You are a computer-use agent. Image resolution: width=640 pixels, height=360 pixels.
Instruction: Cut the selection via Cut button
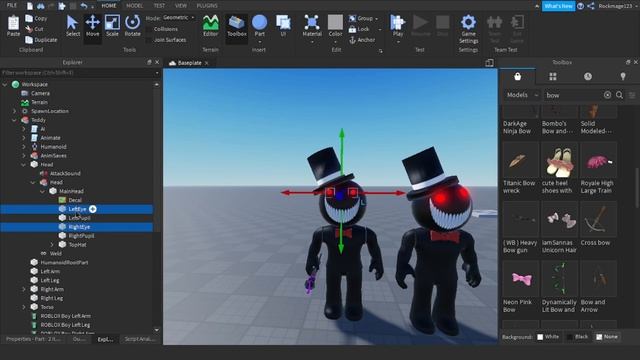34,29
